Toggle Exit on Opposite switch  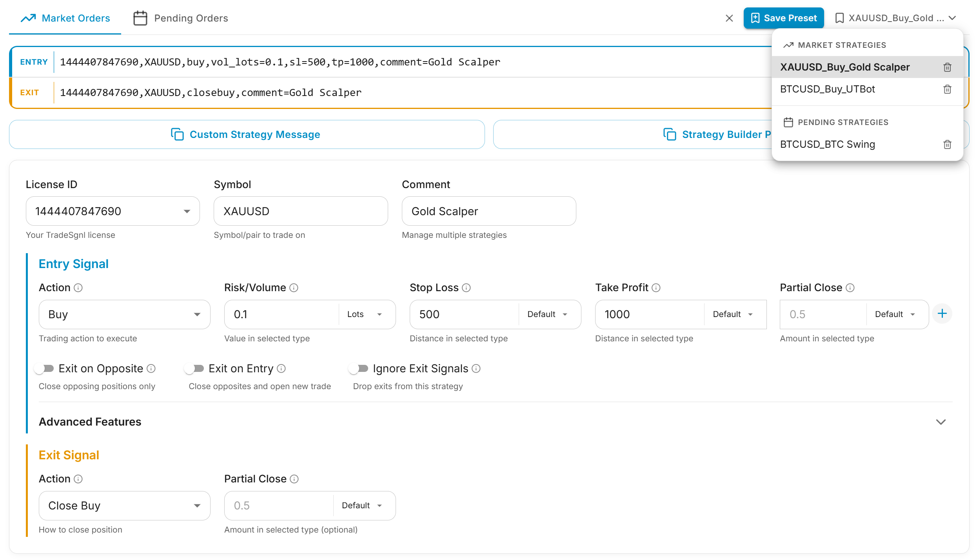[44, 368]
